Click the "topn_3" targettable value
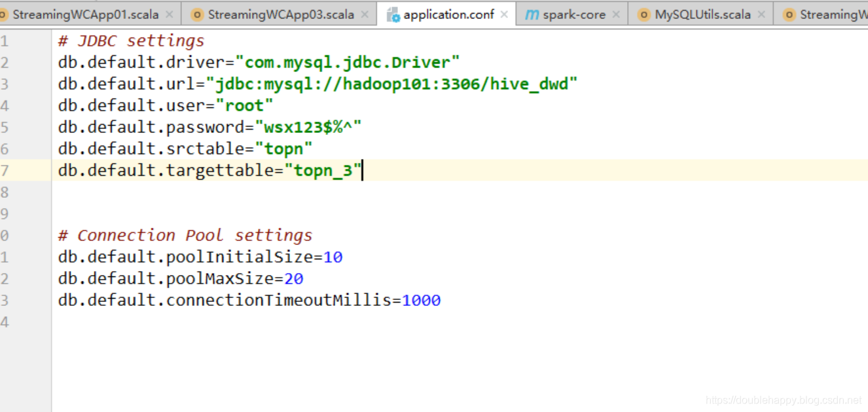This screenshot has height=412, width=868. point(323,171)
